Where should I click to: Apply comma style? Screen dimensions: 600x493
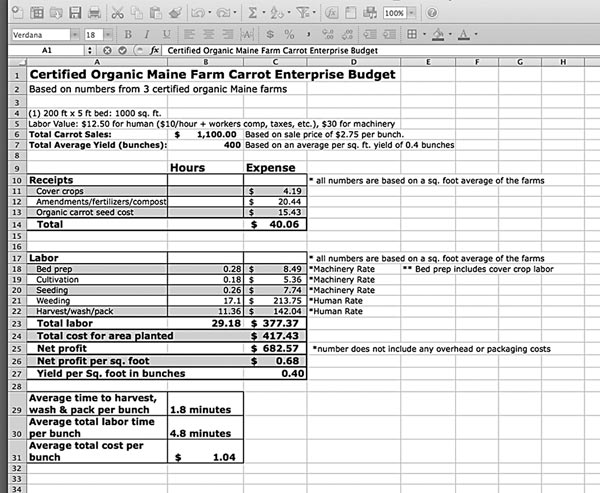308,34
